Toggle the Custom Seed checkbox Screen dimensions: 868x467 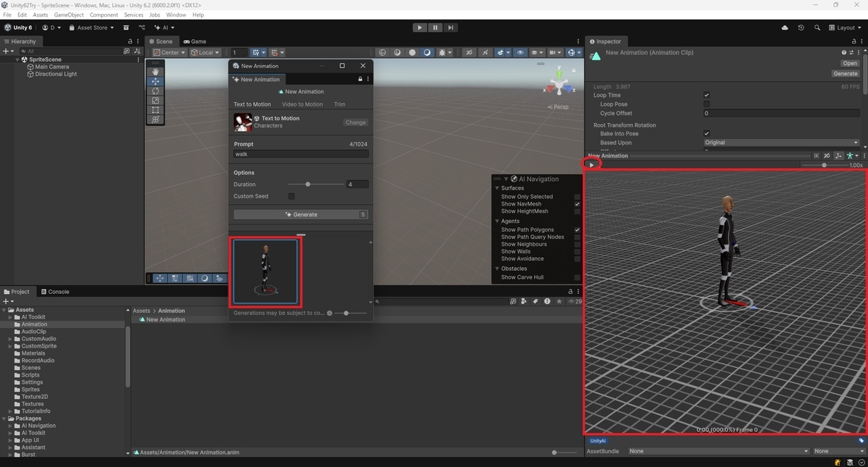[x=292, y=196]
